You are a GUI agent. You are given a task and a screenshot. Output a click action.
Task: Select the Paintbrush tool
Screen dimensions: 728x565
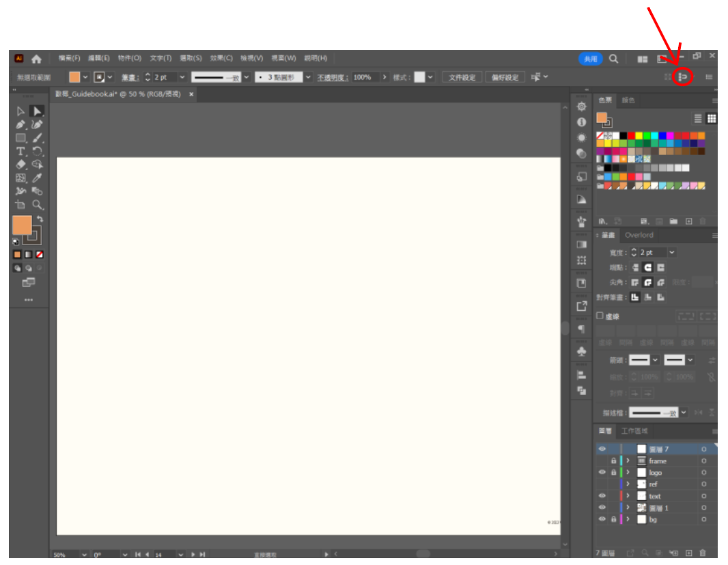click(x=37, y=138)
